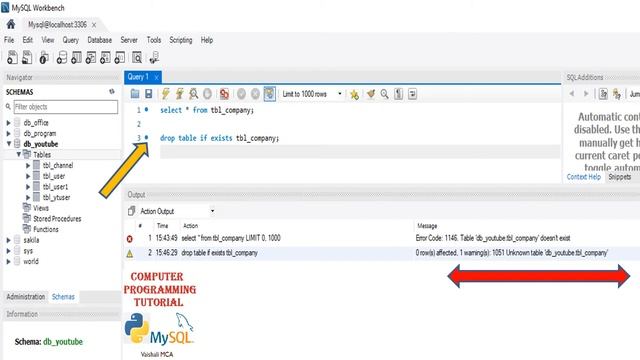This screenshot has height=360, width=640.
Task: Toggle word wrap in editor
Action: pyautogui.click(x=412, y=94)
